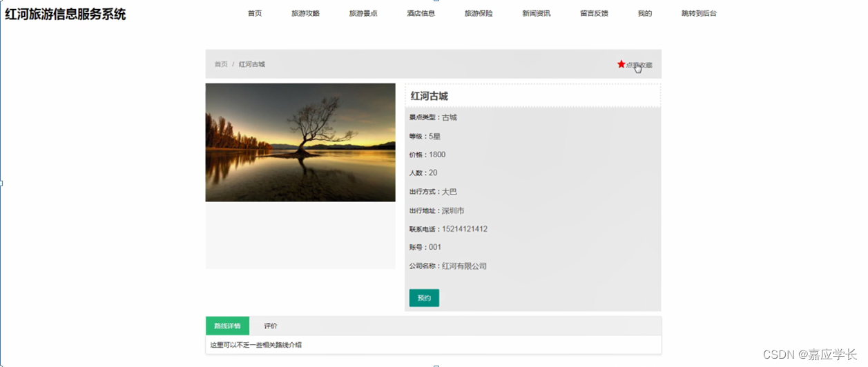The width and height of the screenshot is (868, 367).
Task: Switch to 评价 tab
Action: click(271, 326)
